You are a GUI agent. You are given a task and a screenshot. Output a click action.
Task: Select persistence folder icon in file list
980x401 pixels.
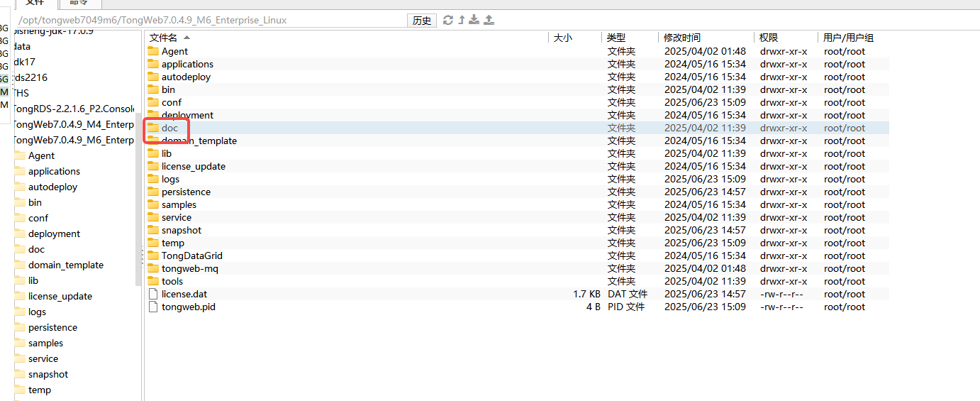point(153,192)
